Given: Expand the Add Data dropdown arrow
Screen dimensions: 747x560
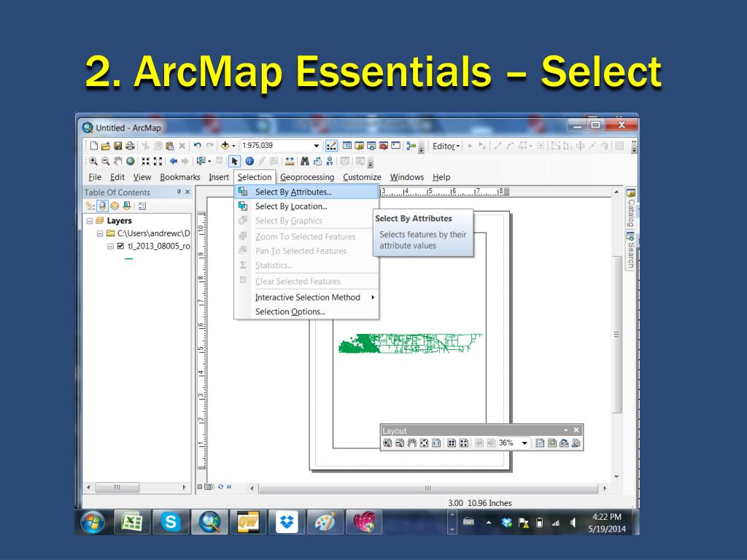Looking at the screenshot, I should coord(233,146).
